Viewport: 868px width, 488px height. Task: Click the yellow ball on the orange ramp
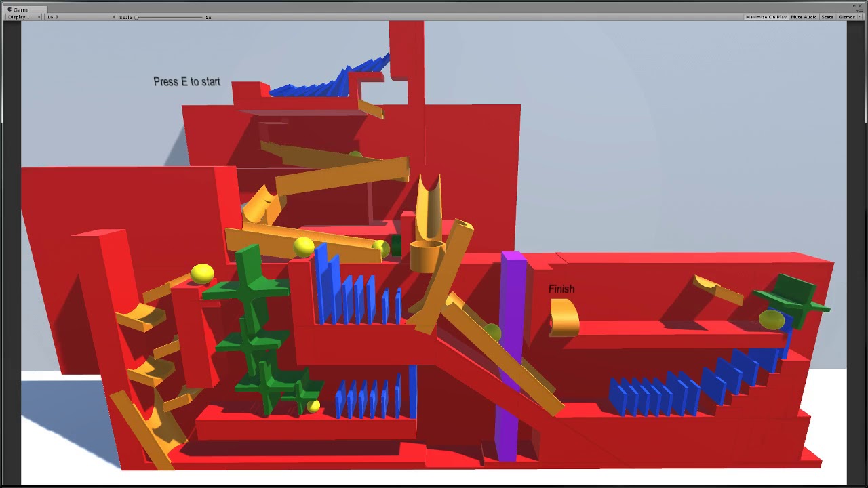(304, 246)
